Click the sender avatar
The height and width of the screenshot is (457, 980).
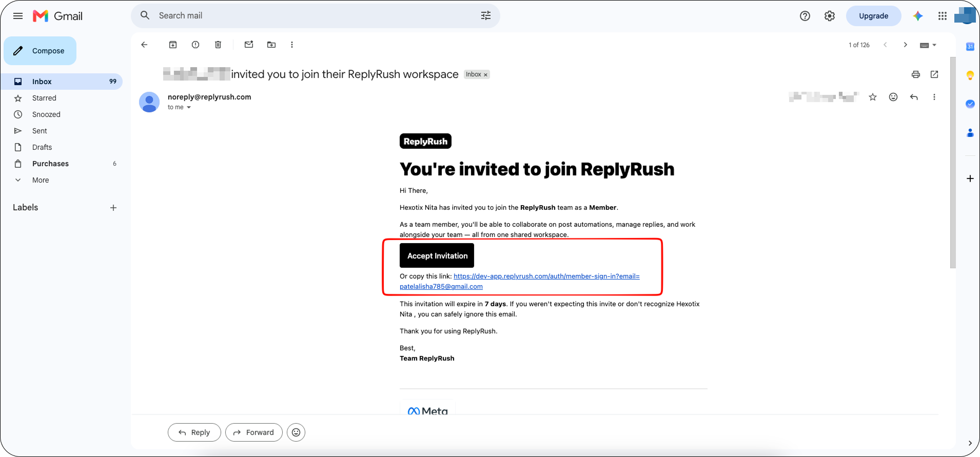[149, 102]
